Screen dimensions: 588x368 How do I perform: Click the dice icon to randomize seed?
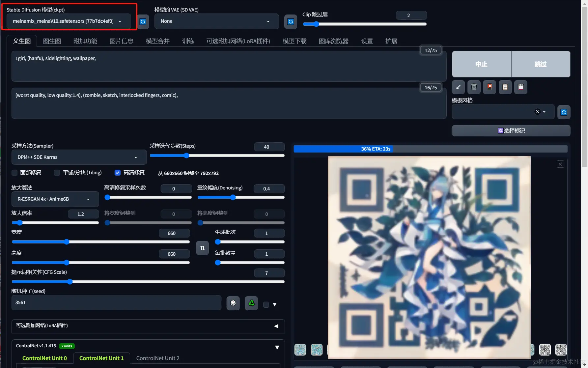coord(233,303)
